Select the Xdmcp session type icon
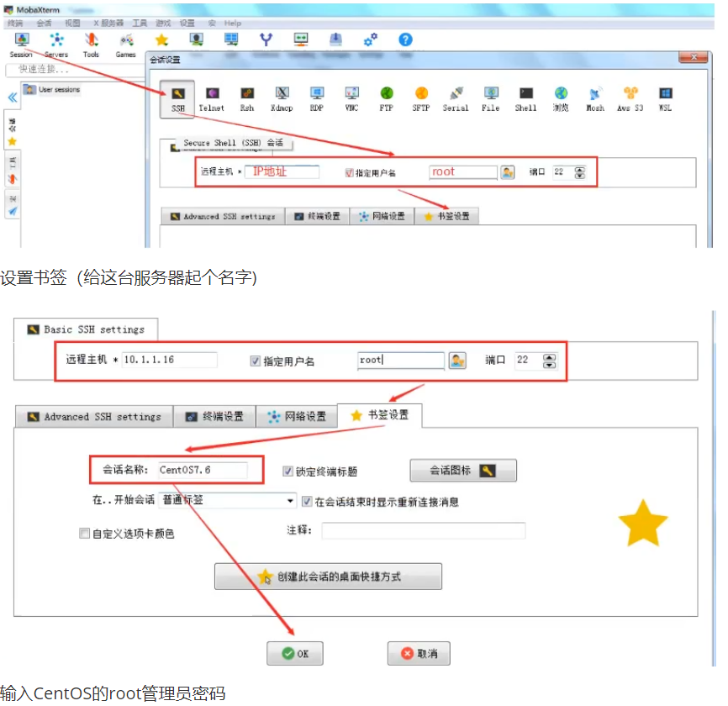 (282, 99)
